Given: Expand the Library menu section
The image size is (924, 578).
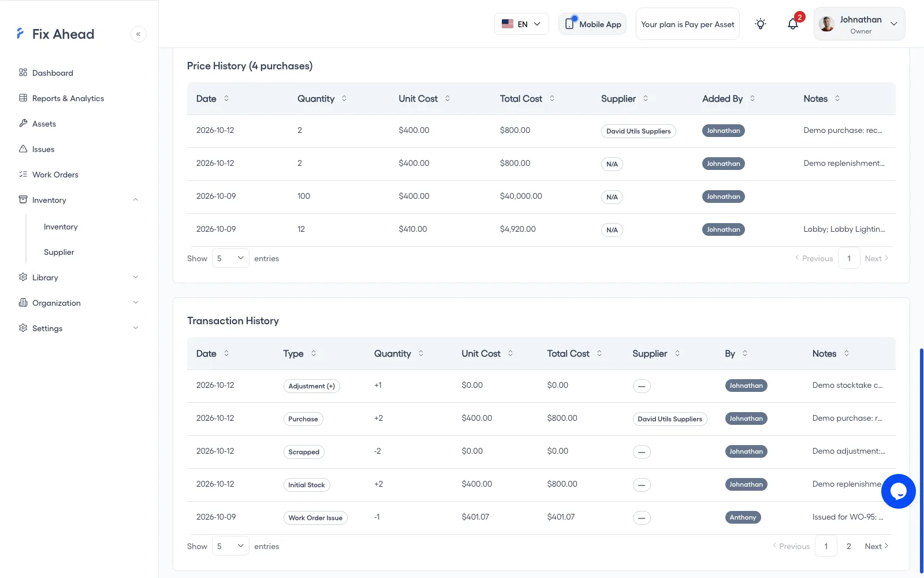Looking at the screenshot, I should click(x=79, y=277).
